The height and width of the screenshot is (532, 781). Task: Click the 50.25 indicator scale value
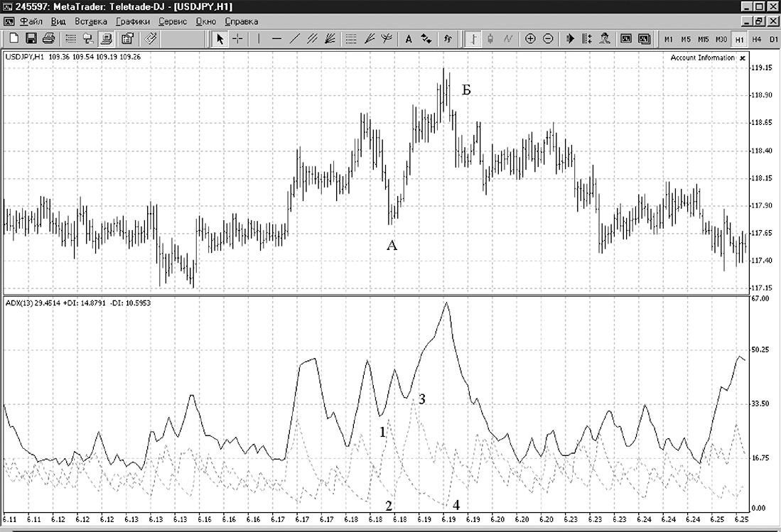click(760, 350)
